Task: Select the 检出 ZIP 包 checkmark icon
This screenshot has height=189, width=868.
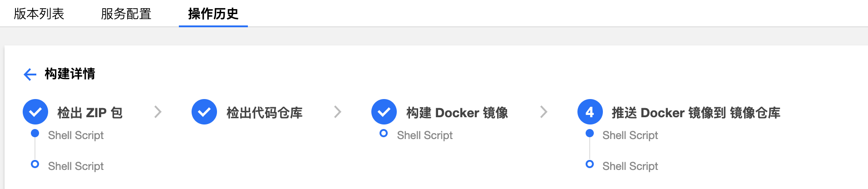Action: [x=35, y=112]
